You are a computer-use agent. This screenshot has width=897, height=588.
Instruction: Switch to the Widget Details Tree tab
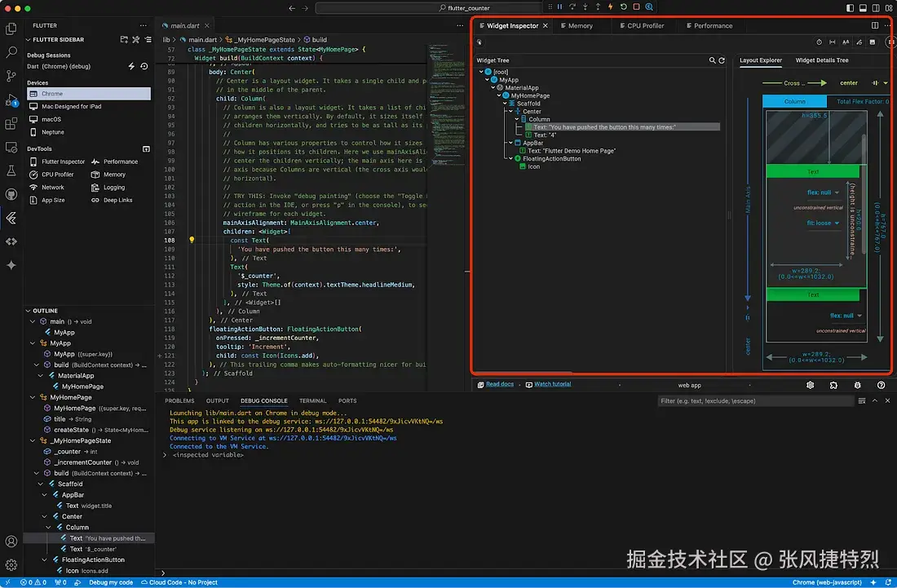click(x=821, y=60)
